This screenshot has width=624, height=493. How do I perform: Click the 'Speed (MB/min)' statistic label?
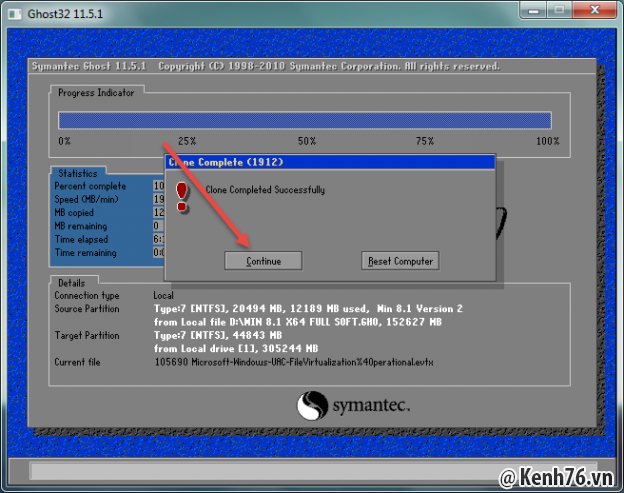click(x=86, y=199)
